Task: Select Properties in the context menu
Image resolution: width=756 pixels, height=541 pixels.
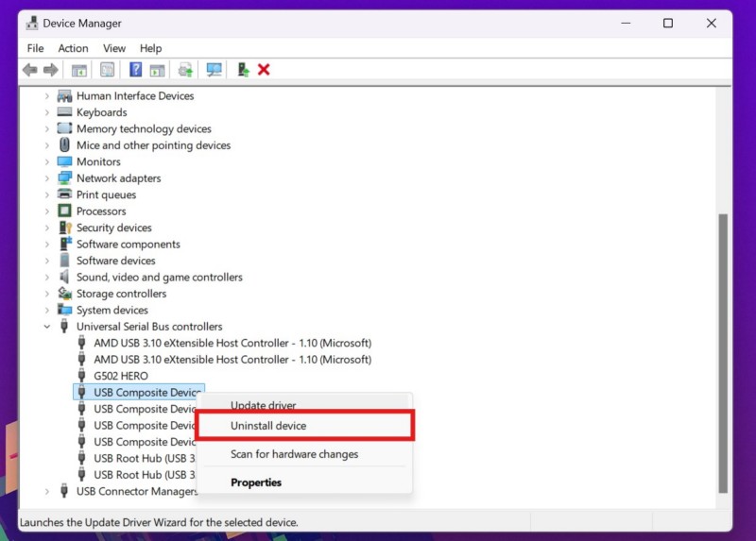Action: (x=256, y=482)
